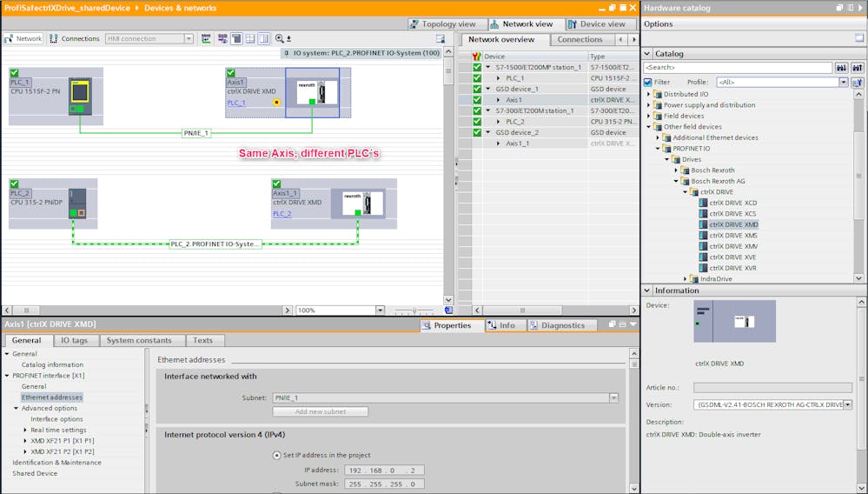Toggle checkbox for PLC_1 overview row
This screenshot has height=494, width=868.
tap(477, 78)
